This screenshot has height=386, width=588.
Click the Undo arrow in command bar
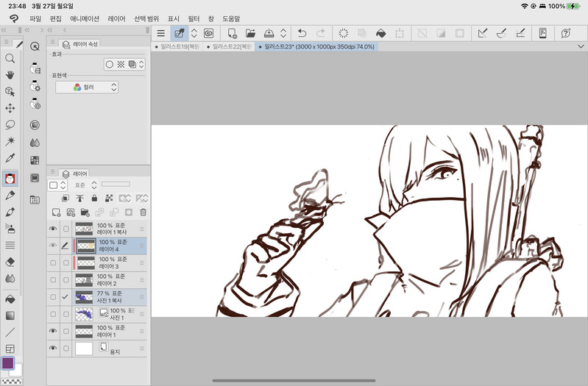pos(302,33)
